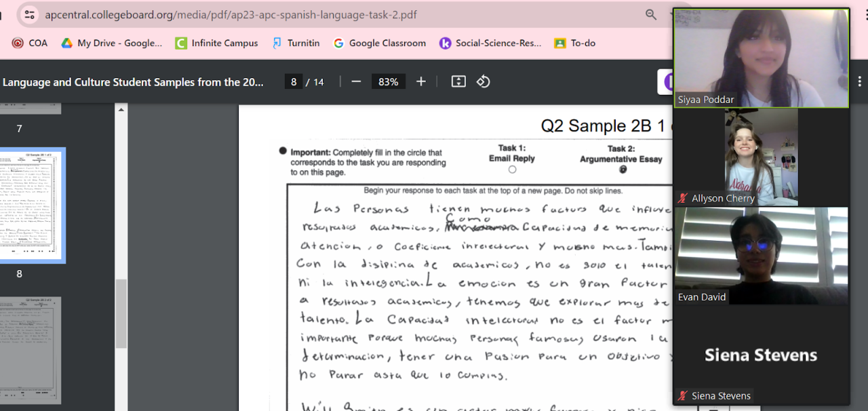This screenshot has width=868, height=411.
Task: Open the To-do bookmark
Action: pyautogui.click(x=574, y=43)
